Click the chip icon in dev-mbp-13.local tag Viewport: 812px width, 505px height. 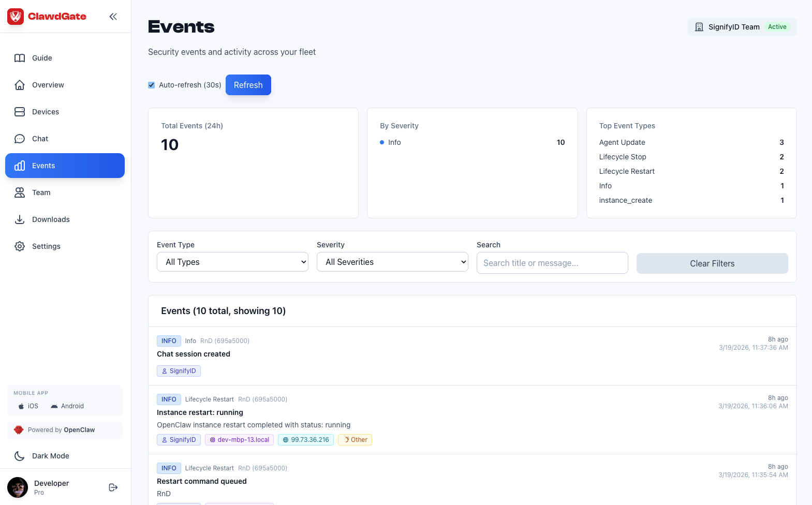(x=212, y=440)
